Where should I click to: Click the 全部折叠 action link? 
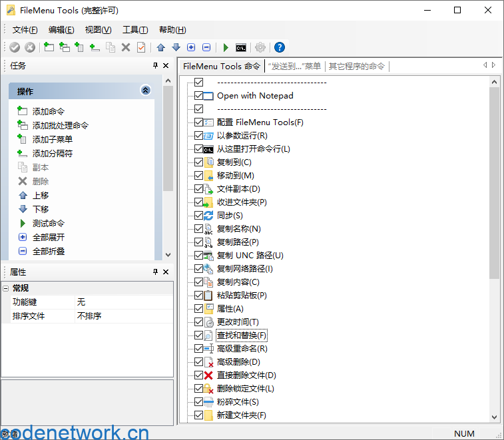(x=49, y=251)
